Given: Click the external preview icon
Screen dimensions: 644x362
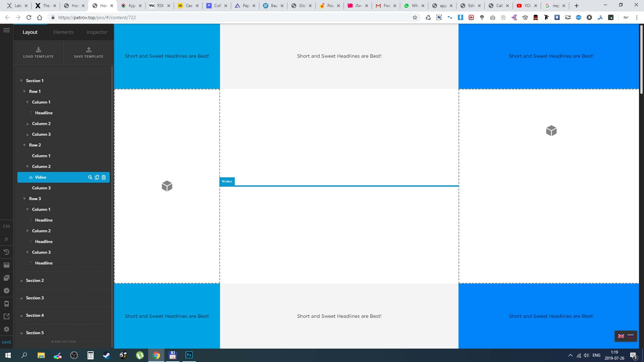Looking at the screenshot, I should [6, 316].
